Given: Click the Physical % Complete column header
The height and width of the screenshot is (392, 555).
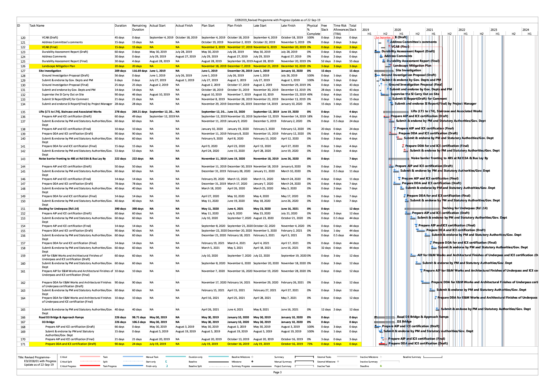Looking at the screenshot, I should 313,30.
